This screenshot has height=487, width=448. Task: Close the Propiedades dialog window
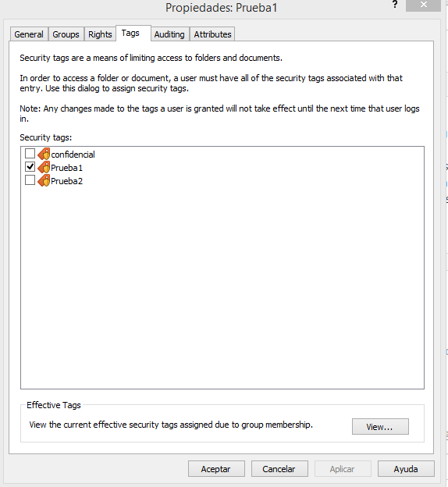tap(423, 5)
